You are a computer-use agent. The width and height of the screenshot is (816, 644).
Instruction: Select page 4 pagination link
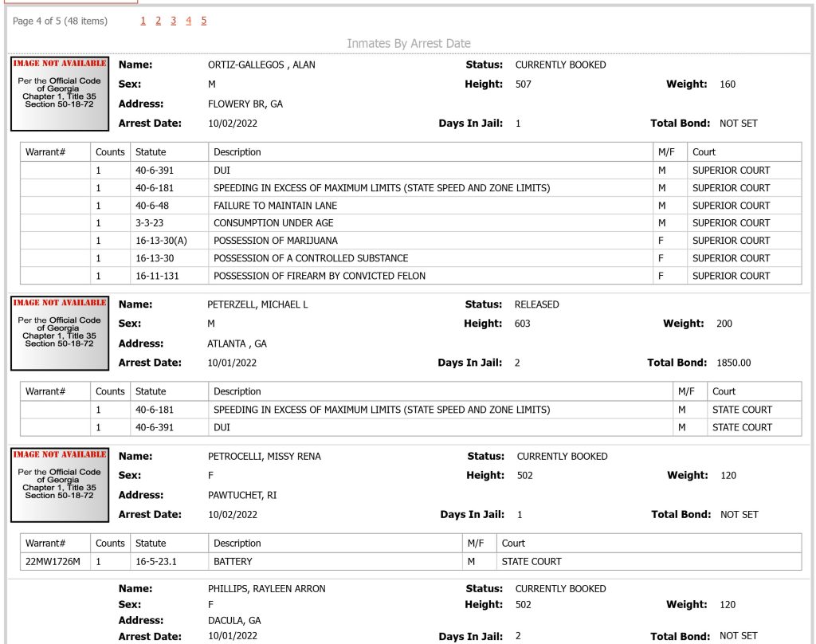[188, 21]
